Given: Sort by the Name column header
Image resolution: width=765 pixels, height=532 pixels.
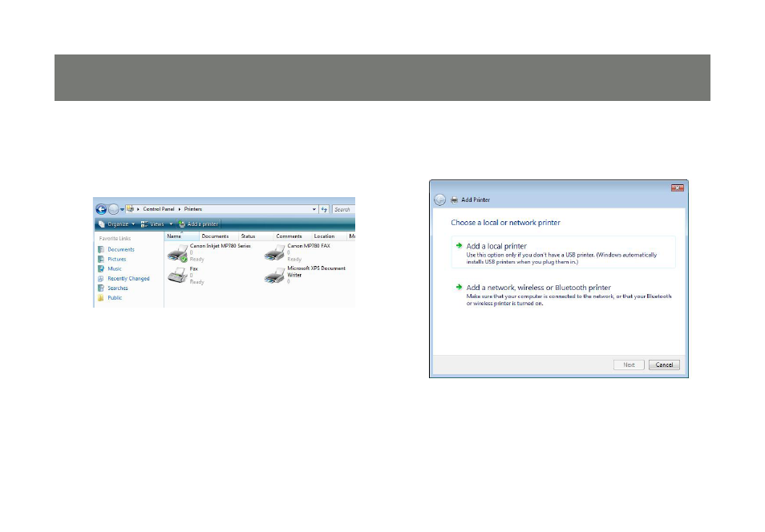Looking at the screenshot, I should point(181,236).
